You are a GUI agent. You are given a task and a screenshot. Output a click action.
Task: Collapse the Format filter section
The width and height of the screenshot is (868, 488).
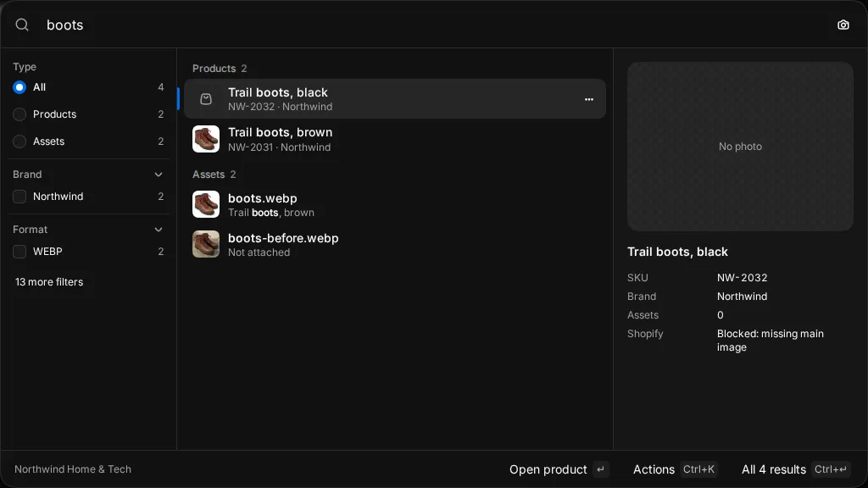(x=159, y=230)
